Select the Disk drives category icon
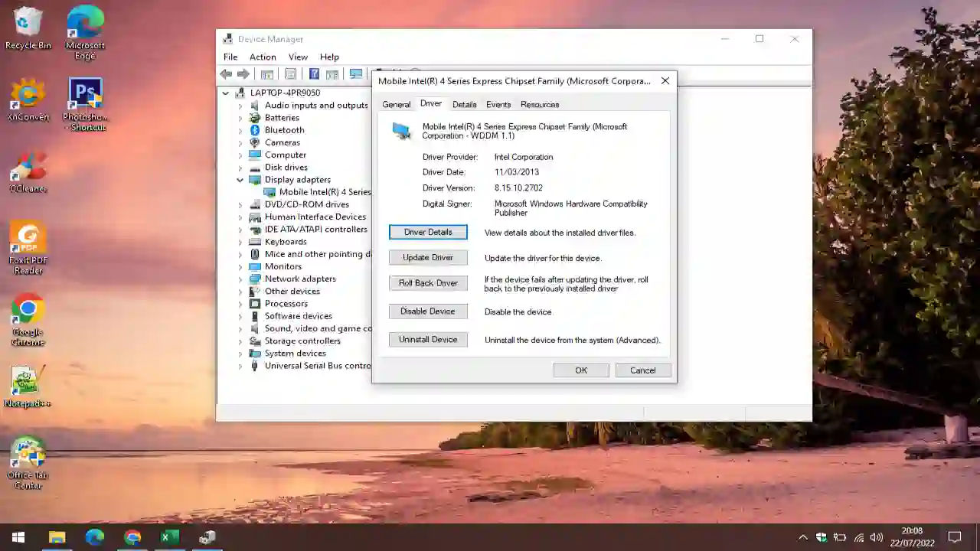The image size is (980, 551). (x=255, y=168)
